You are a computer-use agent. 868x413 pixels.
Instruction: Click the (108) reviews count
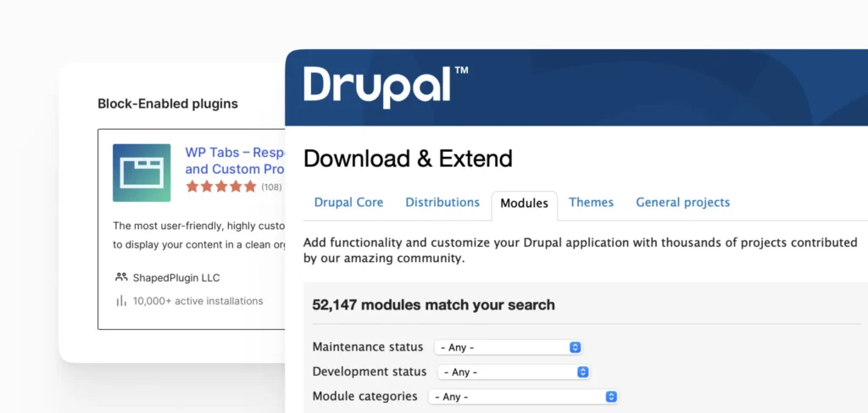pyautogui.click(x=271, y=187)
